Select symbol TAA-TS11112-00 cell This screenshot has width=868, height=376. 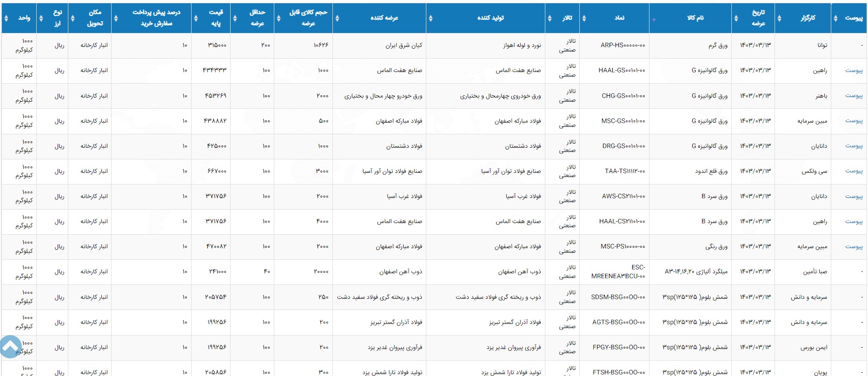tap(625, 171)
